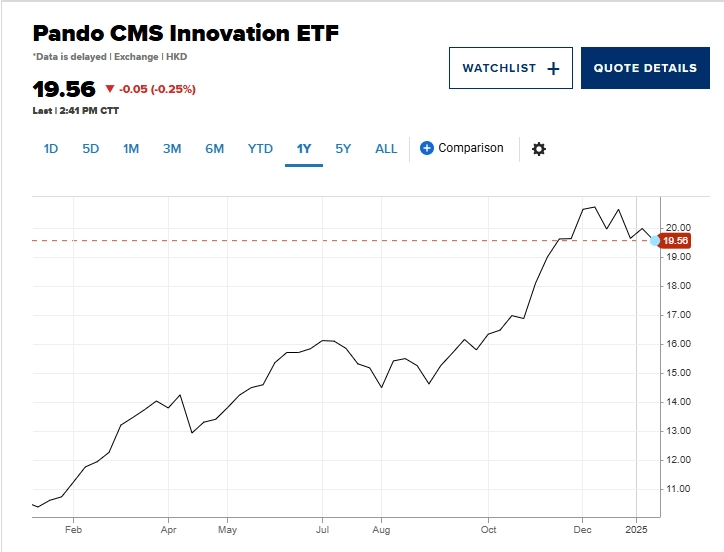This screenshot has height=552, width=724.
Task: Select the 1D time range tab
Action: click(x=51, y=149)
